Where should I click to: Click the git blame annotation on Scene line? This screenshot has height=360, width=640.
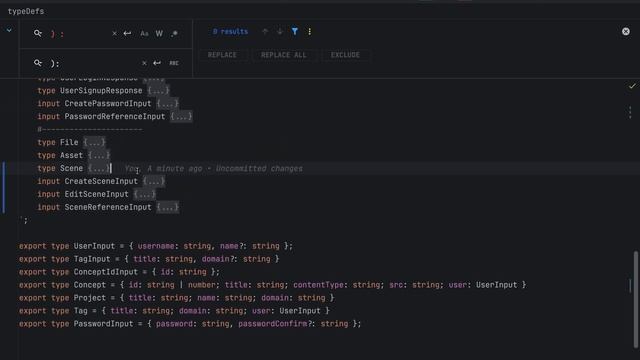click(213, 169)
